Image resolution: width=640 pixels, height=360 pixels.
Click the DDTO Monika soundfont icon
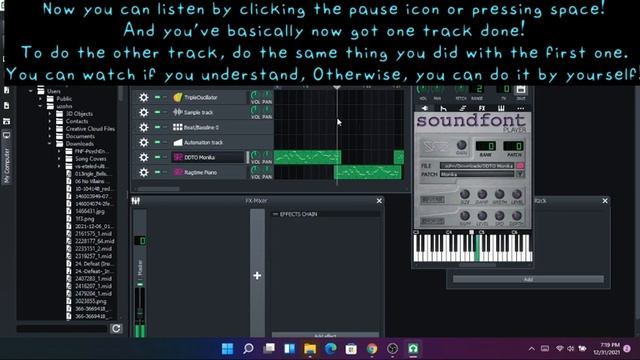[x=178, y=157]
